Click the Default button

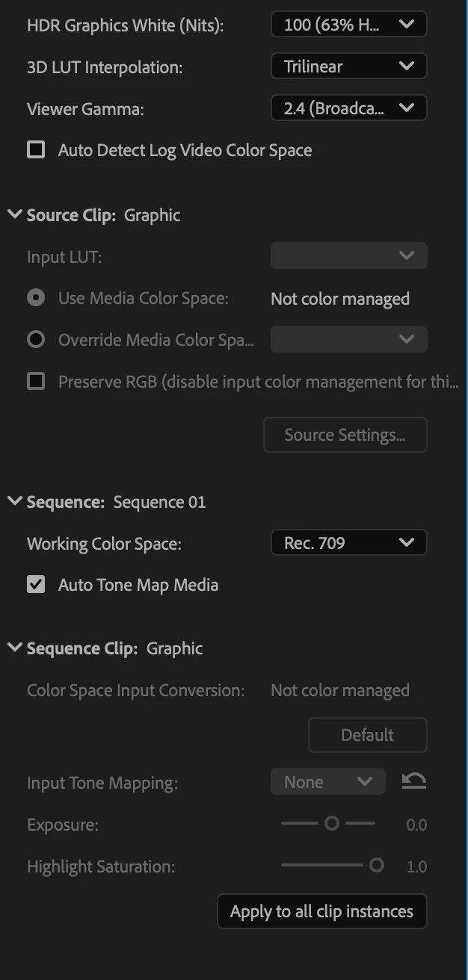point(367,735)
